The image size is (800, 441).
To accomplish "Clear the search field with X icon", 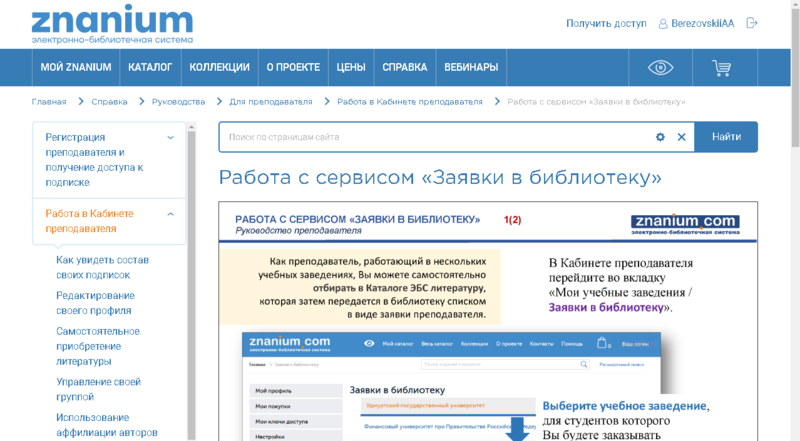I will coord(681,137).
